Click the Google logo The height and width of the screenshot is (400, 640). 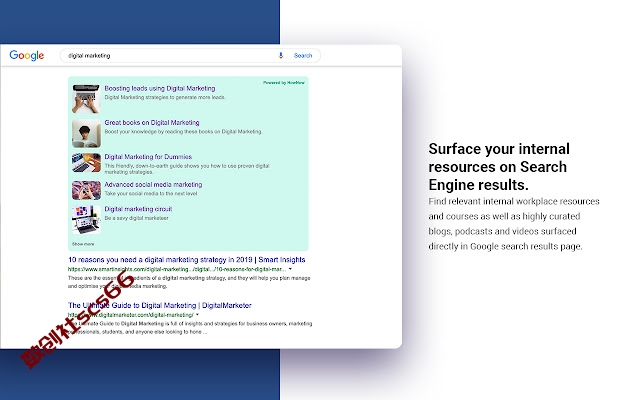click(x=27, y=56)
